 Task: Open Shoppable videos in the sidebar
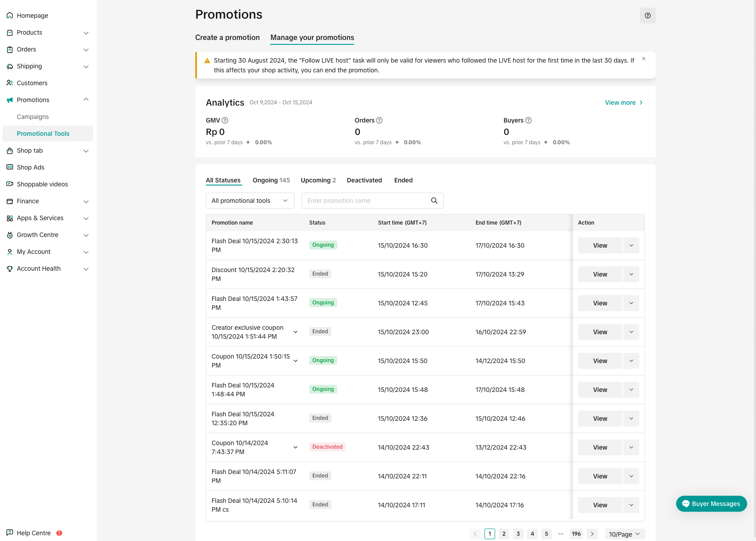point(42,184)
